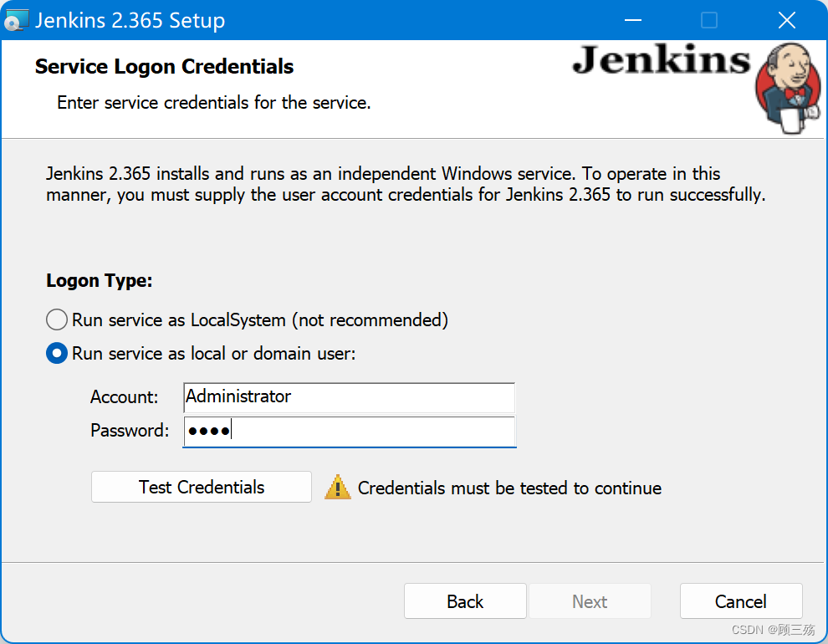Cancel the Jenkins setup
828x644 pixels.
(x=741, y=601)
